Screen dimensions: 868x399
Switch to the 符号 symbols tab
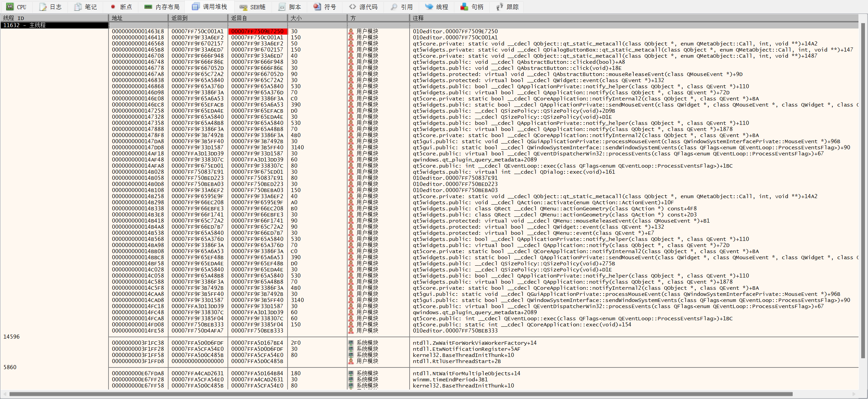coord(330,7)
